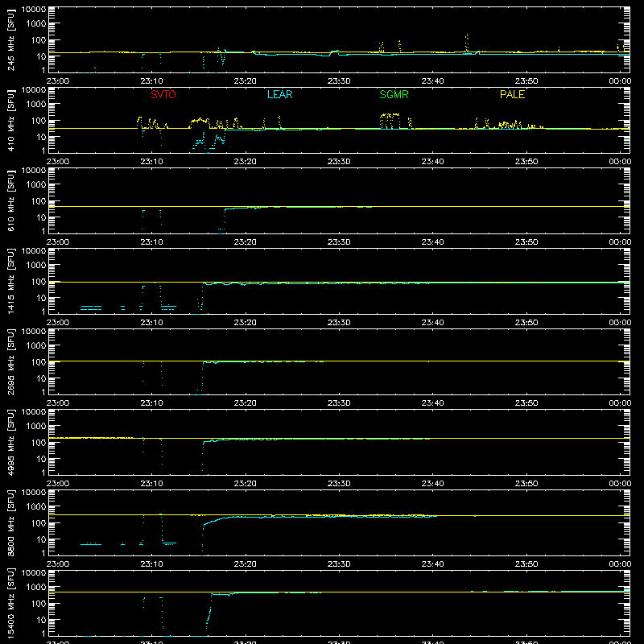Click the '100' tick of 8800 MHz plot

[x=38, y=522]
